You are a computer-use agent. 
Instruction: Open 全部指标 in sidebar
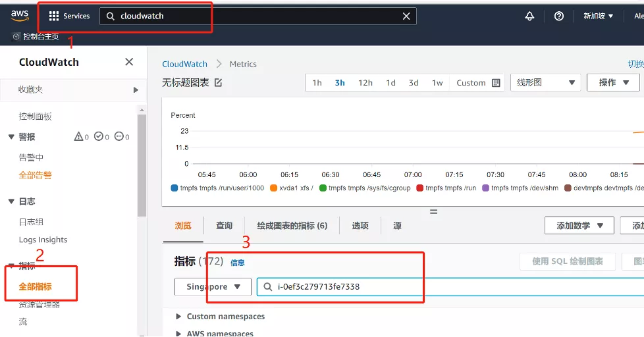click(35, 286)
